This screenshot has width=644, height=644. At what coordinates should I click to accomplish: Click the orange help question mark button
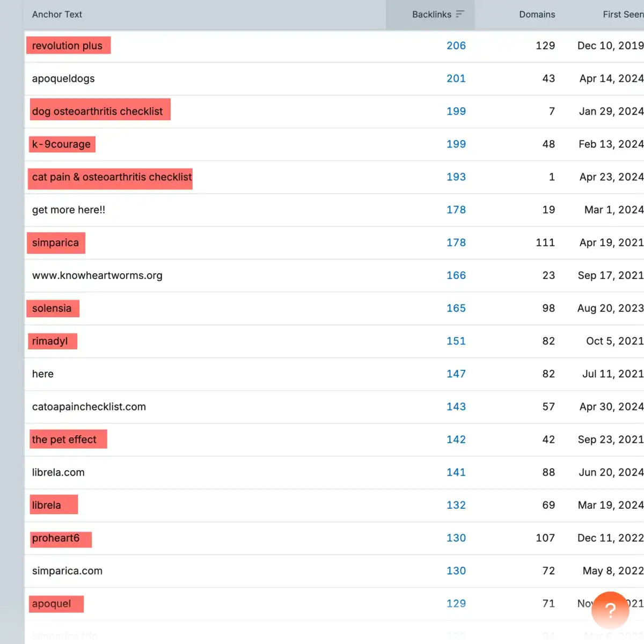[610, 610]
